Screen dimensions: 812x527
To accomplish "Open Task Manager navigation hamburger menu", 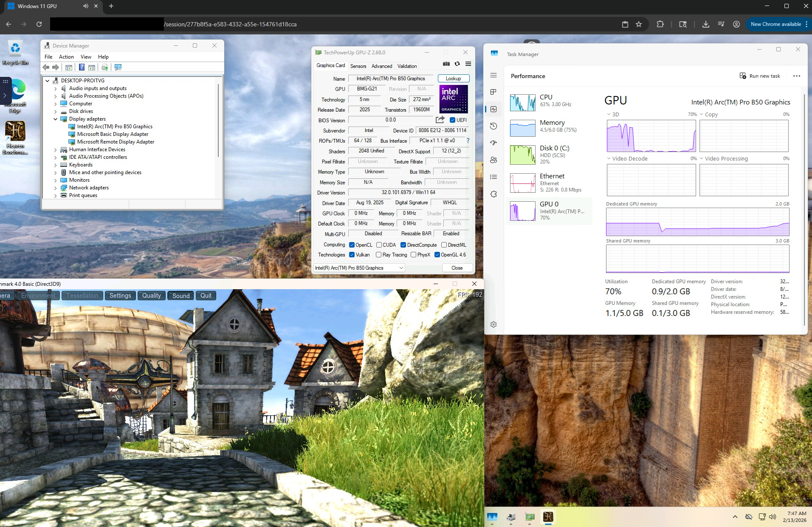I will click(493, 75).
